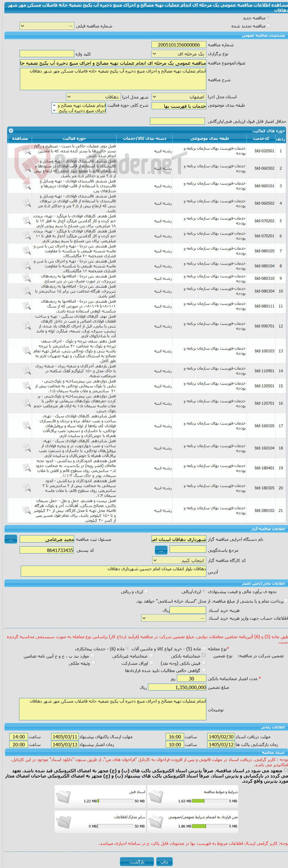This screenshot has height=868, width=288.
Task: Open view icon for row bld-060101
Action: click(x=26, y=186)
